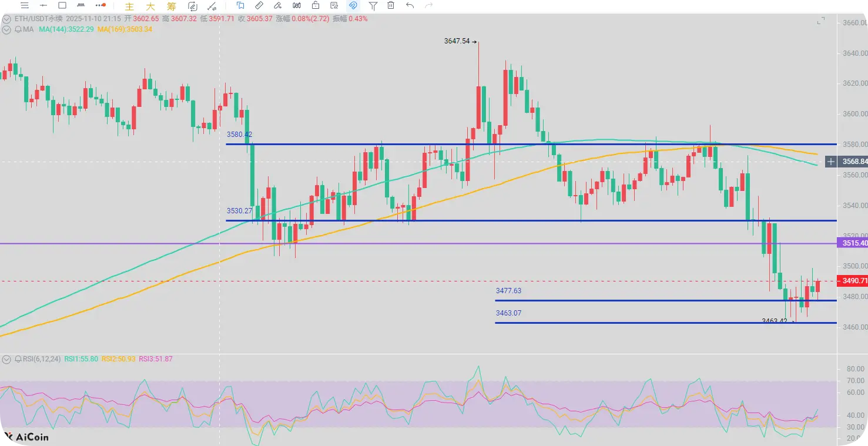Expand chart to fullscreen with corner icon

821,21
